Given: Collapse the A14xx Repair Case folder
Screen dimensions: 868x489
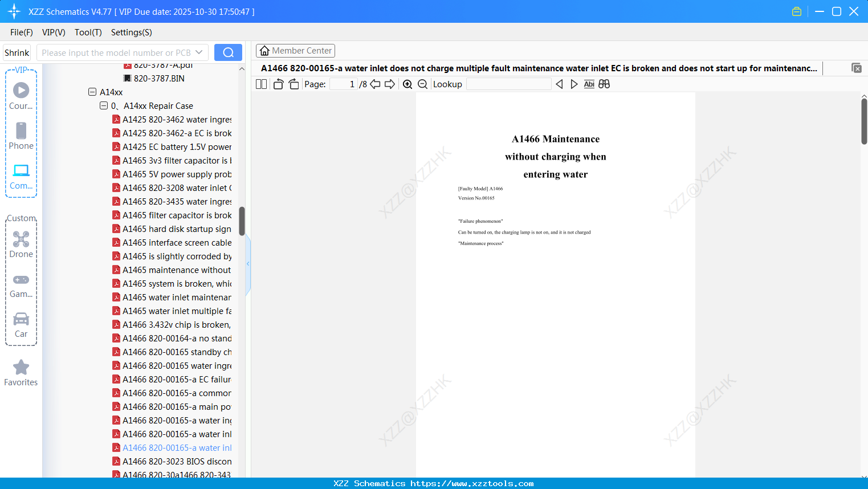Looking at the screenshot, I should pos(104,105).
